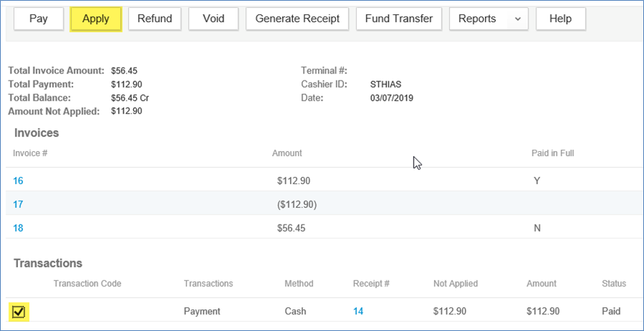Screen dimensions: 644x331
Task: Click the Pay button
Action: (38, 19)
